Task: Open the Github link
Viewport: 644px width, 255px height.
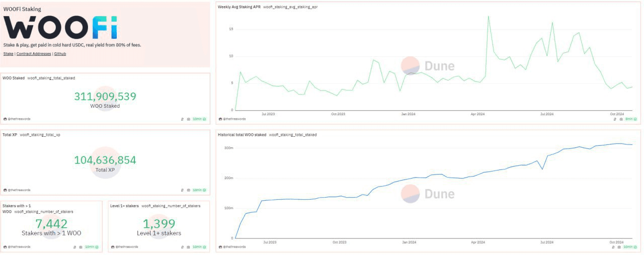Action: tap(60, 54)
